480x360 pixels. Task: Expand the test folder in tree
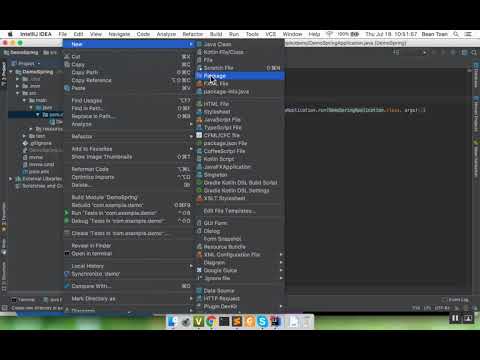click(x=24, y=136)
